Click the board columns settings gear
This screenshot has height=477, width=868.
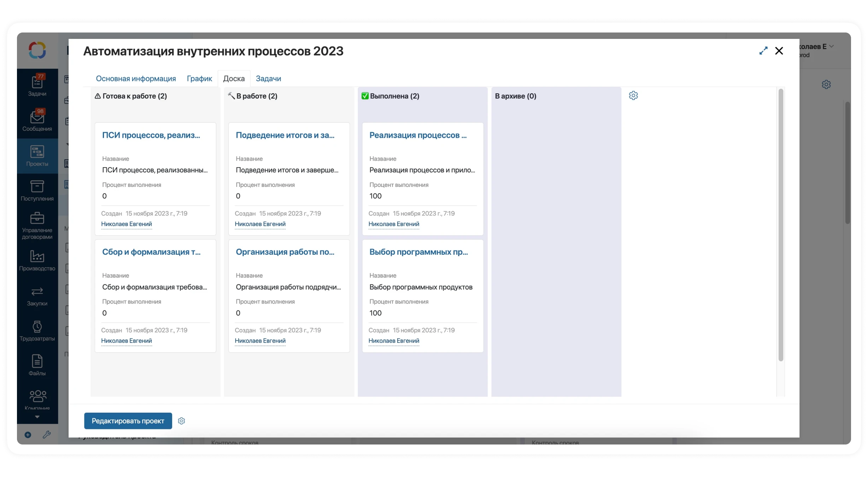pyautogui.click(x=633, y=95)
